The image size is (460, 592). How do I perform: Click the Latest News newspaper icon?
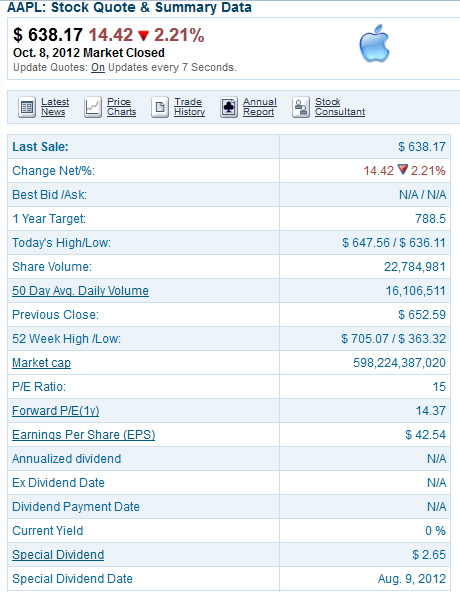click(x=27, y=107)
